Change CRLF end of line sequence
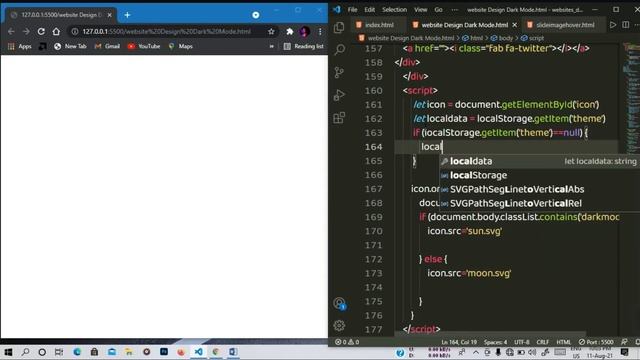 pos(542,342)
